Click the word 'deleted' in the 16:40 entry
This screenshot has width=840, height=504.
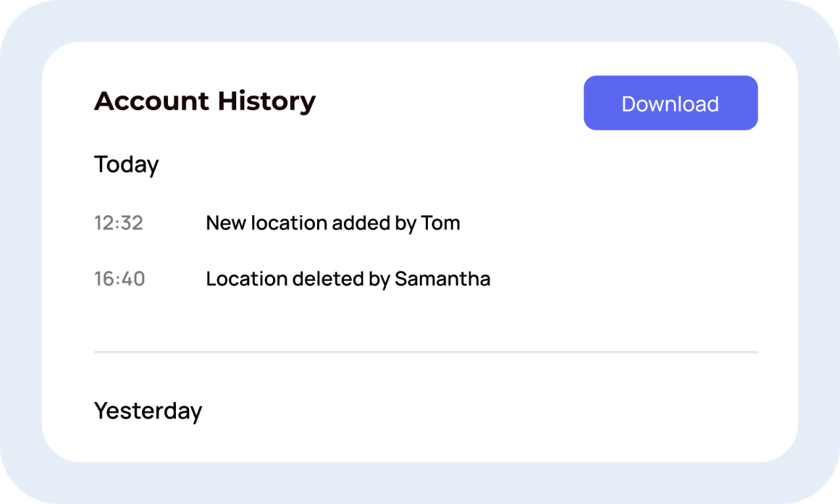tap(327, 279)
